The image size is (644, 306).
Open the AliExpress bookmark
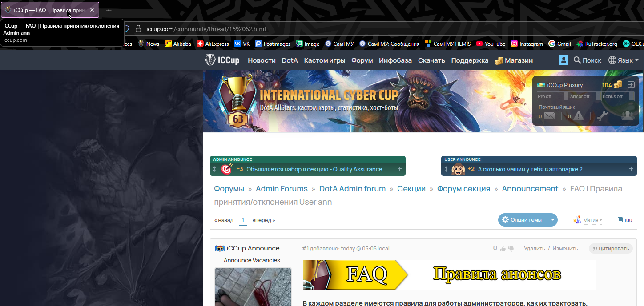coord(213,44)
